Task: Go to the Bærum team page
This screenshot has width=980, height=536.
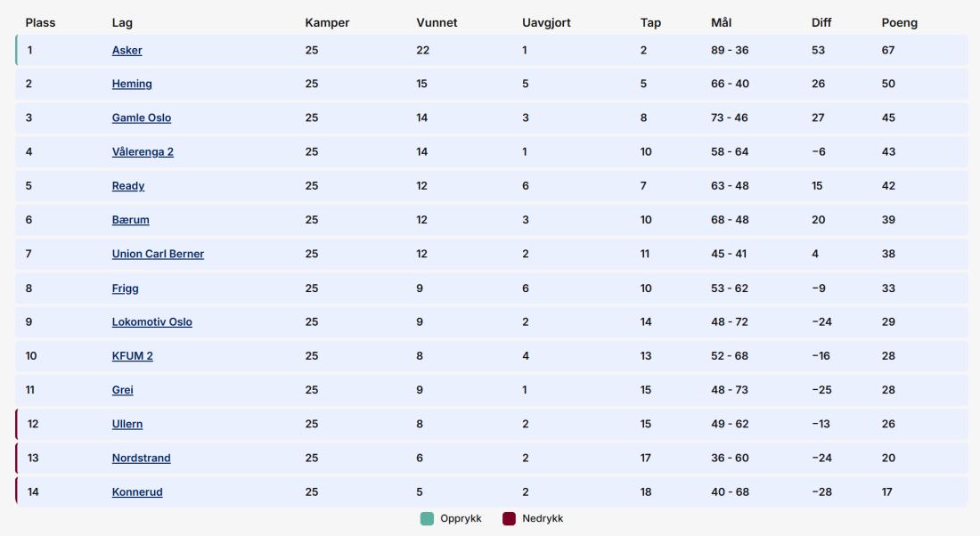Action: [x=131, y=220]
